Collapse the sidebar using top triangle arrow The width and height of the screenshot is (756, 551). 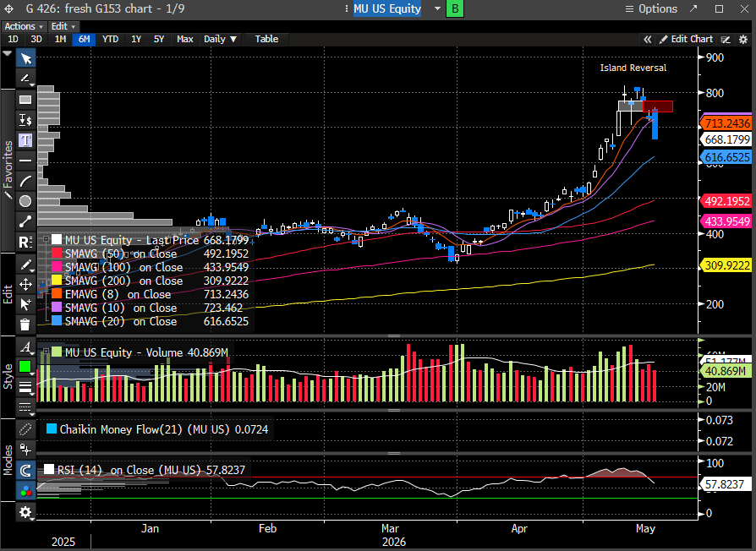8,53
